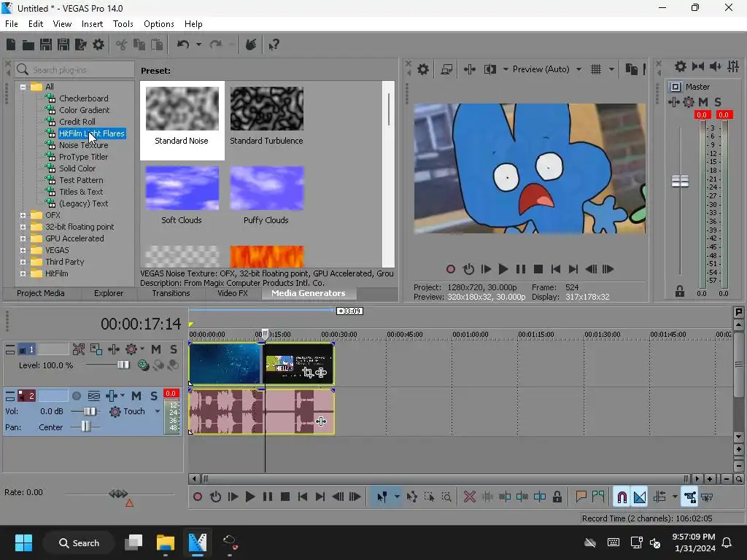Play the timeline from the transport bar
This screenshot has width=747, height=560.
249,497
